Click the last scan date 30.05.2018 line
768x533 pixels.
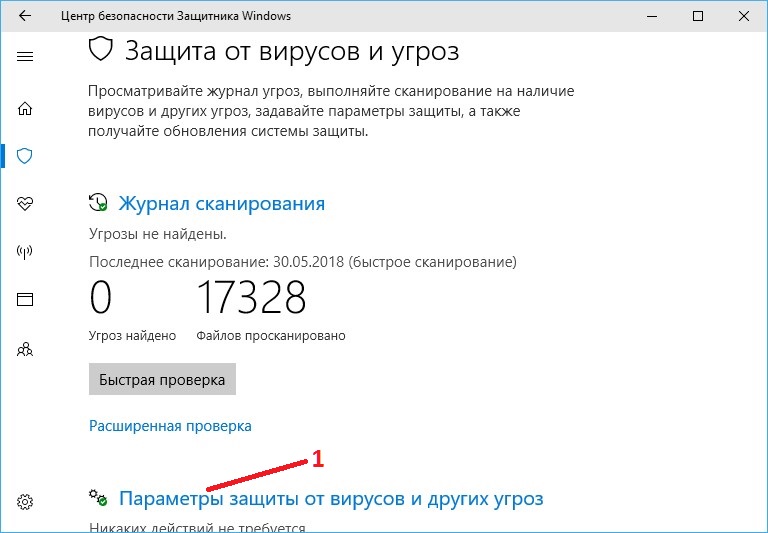[303, 262]
